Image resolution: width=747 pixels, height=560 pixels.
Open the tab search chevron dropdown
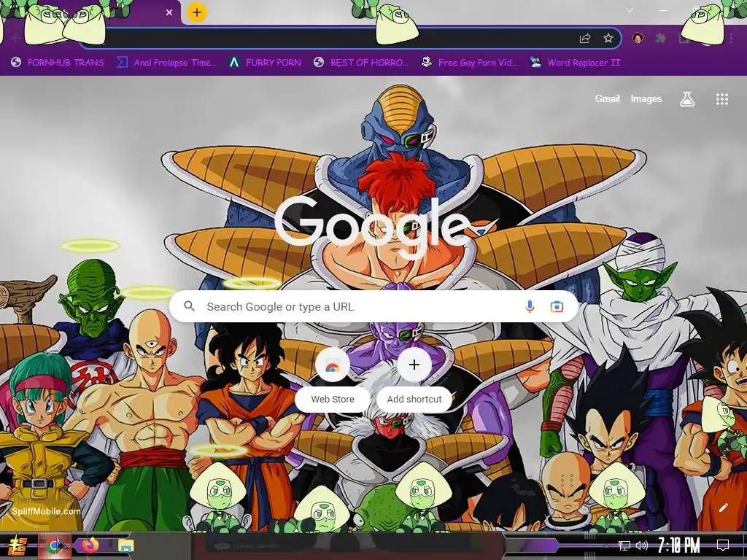coord(630,10)
